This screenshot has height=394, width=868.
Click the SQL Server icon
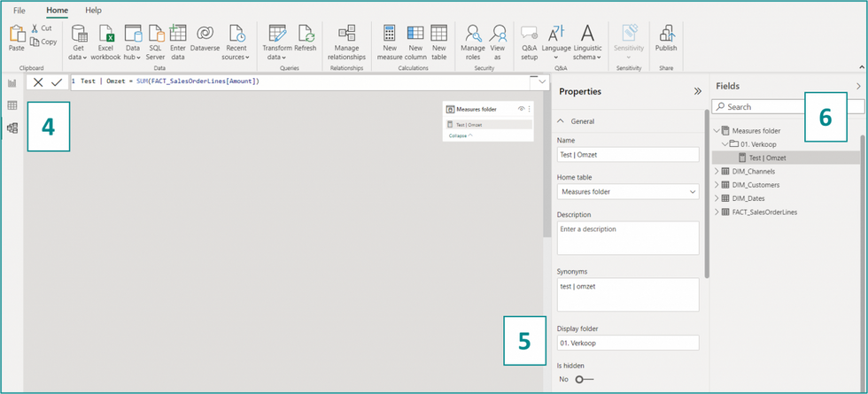click(x=156, y=35)
